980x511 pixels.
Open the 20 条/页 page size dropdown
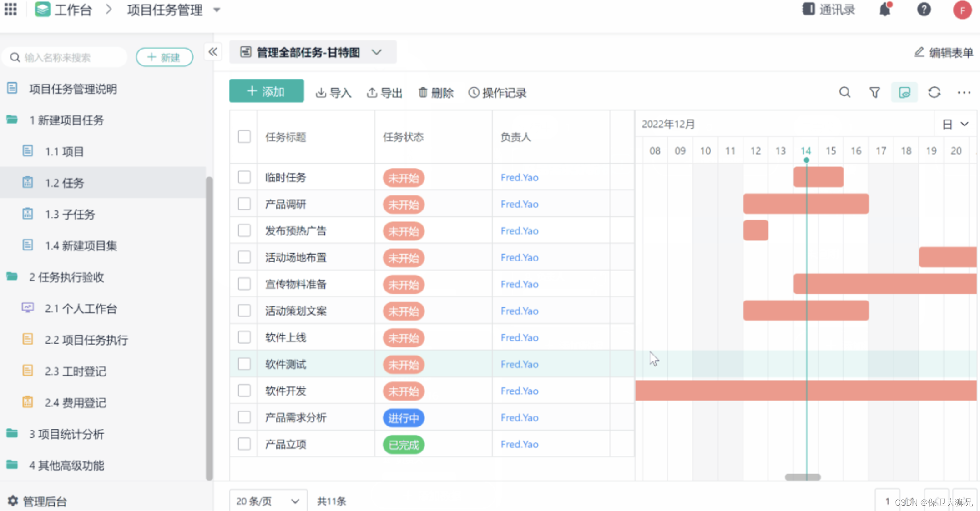click(268, 501)
